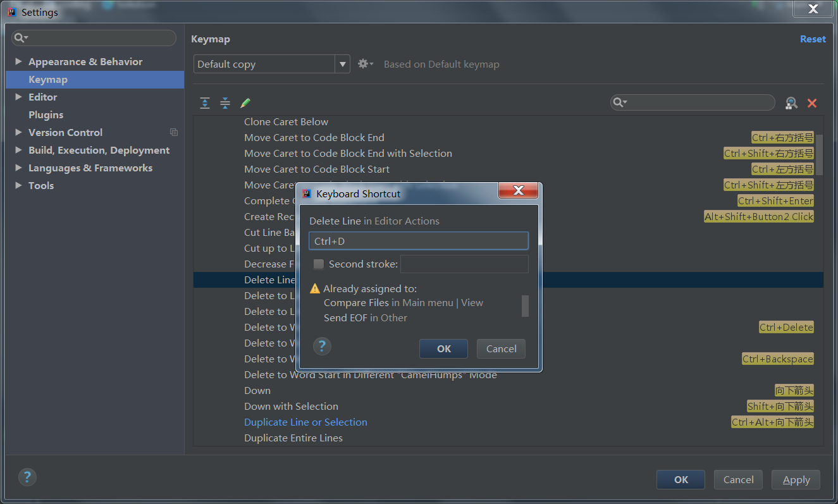Click the search magnifier in the Settings sidebar
Screen dimensions: 838x504
pos(21,38)
